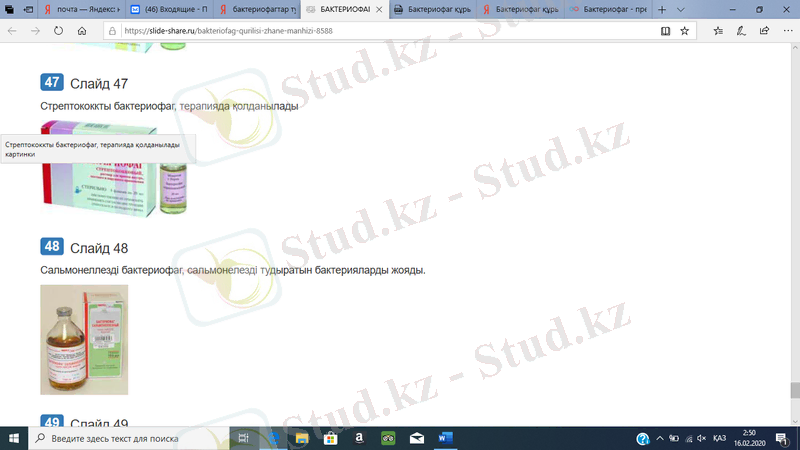Expand the tab preview chevron
Image resolution: width=800 pixels, height=450 pixels.
pyautogui.click(x=681, y=10)
